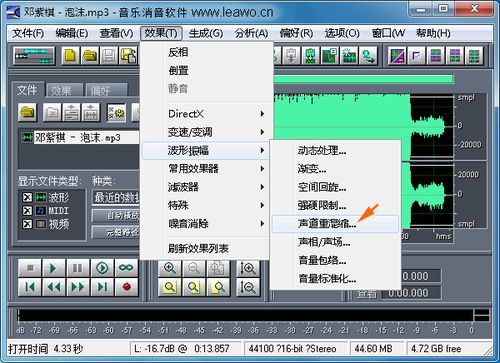Expand the 常用效果器 submenu

(204, 169)
